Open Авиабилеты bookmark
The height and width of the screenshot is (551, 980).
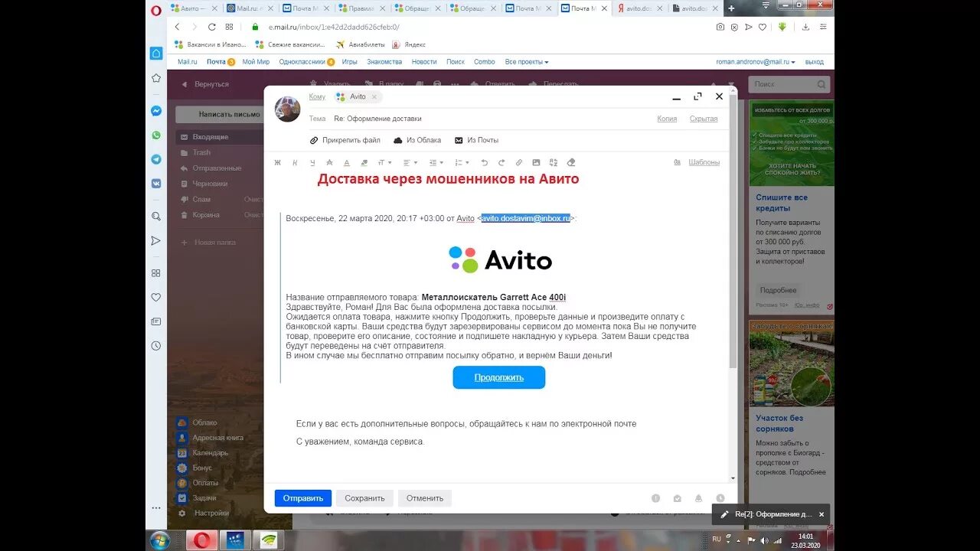[x=360, y=44]
